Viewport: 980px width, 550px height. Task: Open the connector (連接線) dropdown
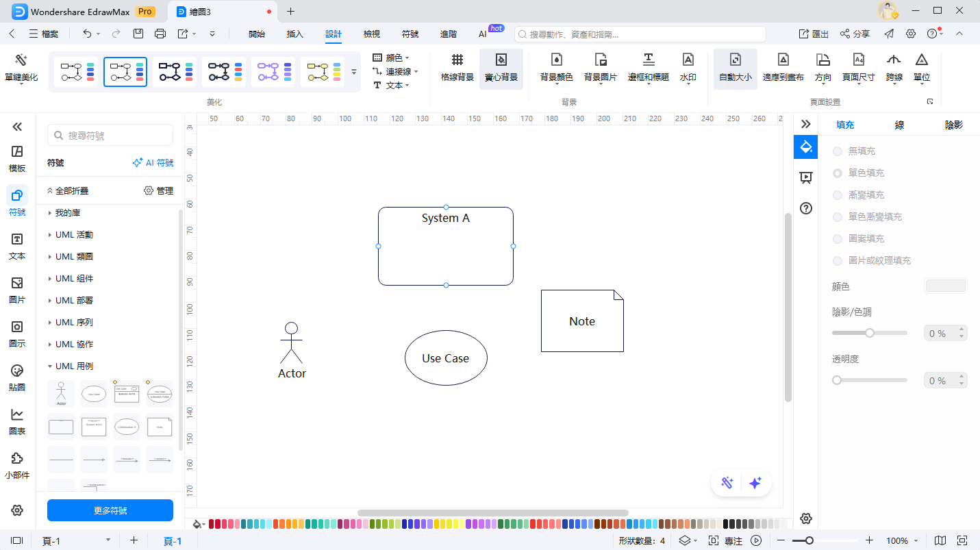395,71
